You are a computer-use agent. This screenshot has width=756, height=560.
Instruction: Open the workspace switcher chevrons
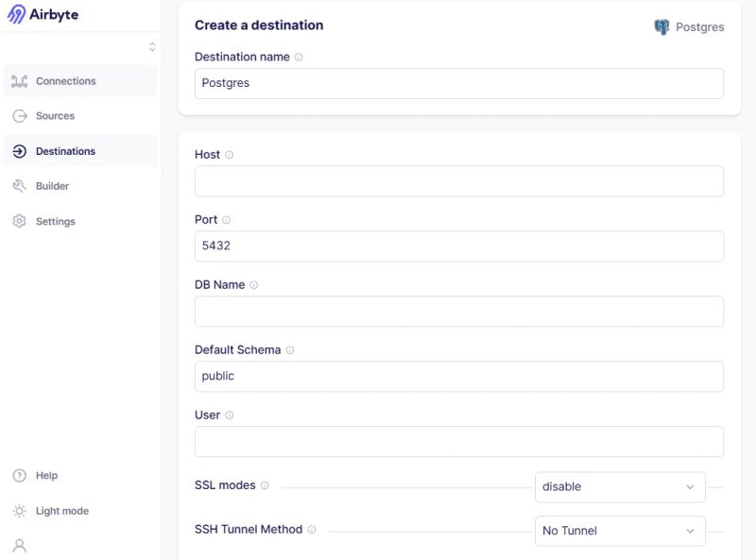152,47
